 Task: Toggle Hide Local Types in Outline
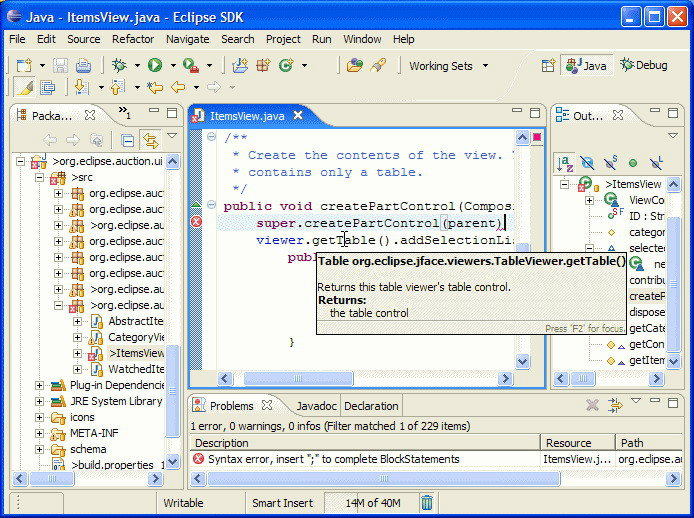point(656,163)
